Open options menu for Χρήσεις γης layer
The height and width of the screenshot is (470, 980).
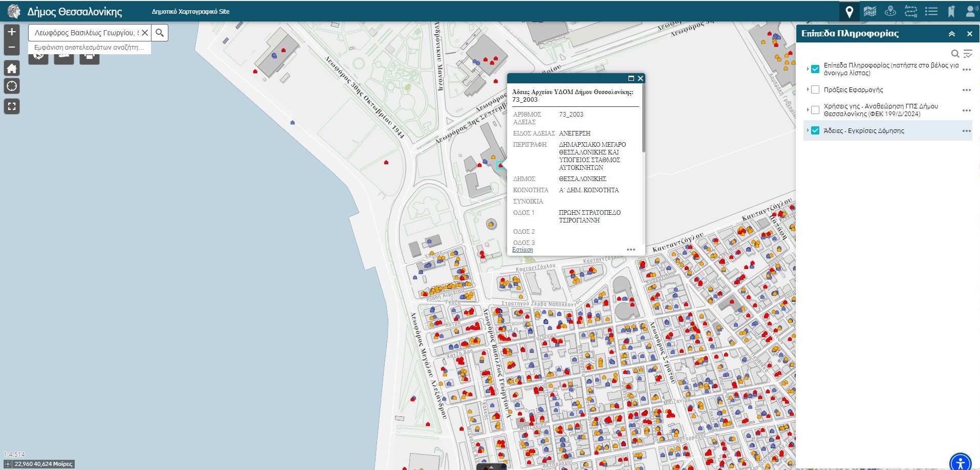pyautogui.click(x=966, y=110)
